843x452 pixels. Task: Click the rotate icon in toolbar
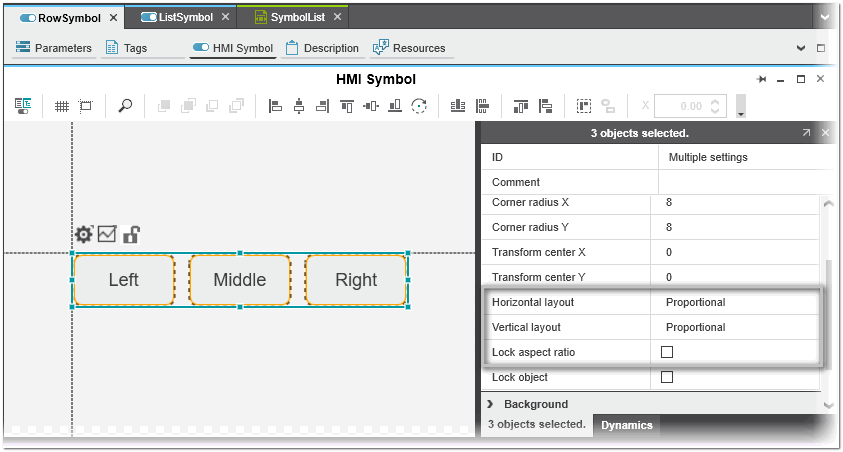click(x=419, y=106)
